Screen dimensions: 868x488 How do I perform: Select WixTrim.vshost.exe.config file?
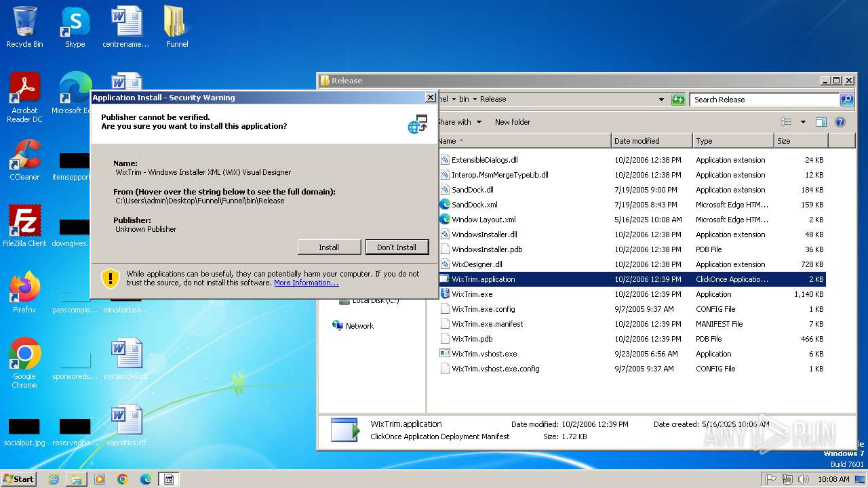click(495, 369)
